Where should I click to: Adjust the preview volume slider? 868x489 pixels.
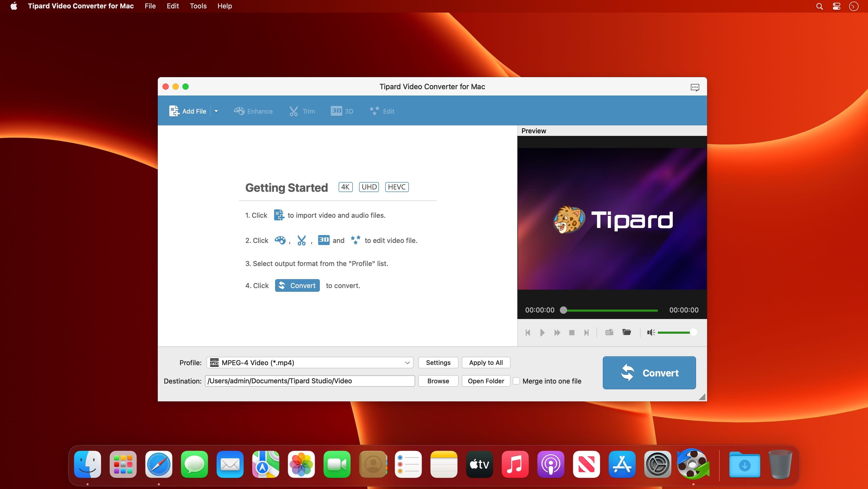(677, 332)
